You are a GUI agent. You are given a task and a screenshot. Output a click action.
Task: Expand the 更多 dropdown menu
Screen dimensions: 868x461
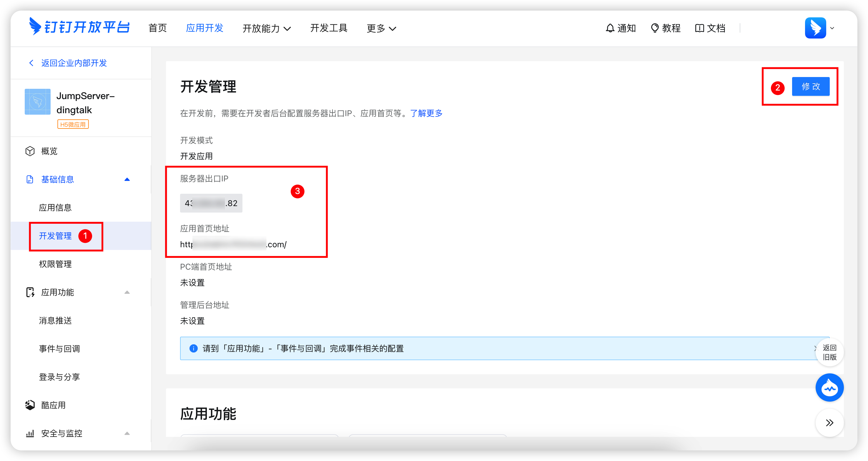[381, 28]
